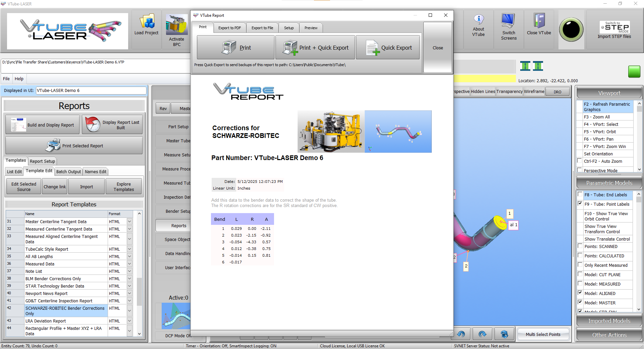Screen dimensions: 644x349
Task: Click the DRO button
Action: pos(557,92)
